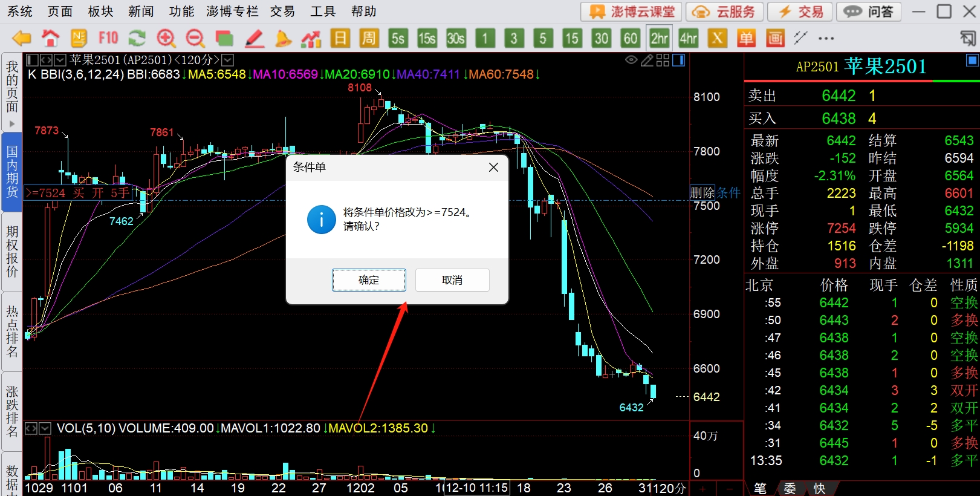Screen dimensions: 980x496
Task: Zoom out the chart with the magnifier minus
Action: pyautogui.click(x=195, y=39)
